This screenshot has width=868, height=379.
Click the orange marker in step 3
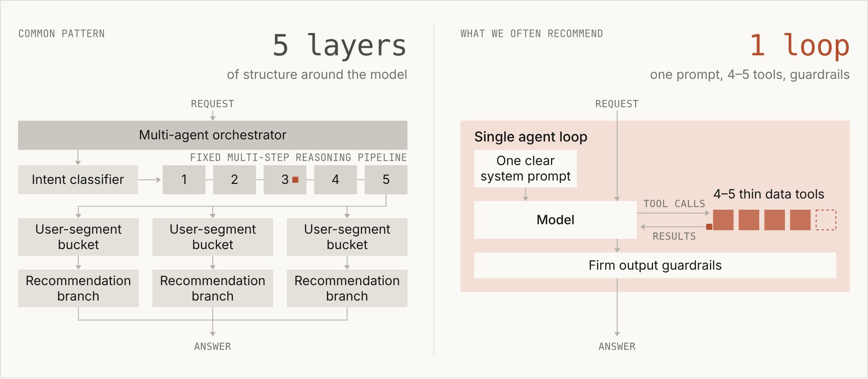(x=295, y=180)
